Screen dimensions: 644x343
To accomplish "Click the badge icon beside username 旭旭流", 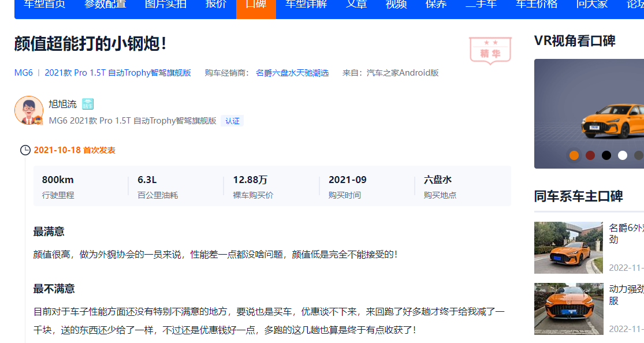I will click(x=88, y=104).
